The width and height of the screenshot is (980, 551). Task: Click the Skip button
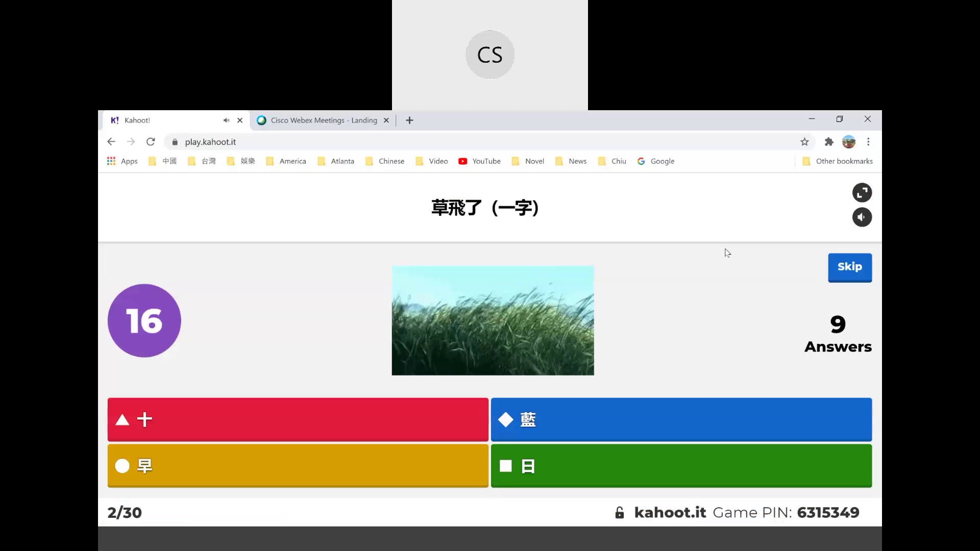click(x=849, y=267)
